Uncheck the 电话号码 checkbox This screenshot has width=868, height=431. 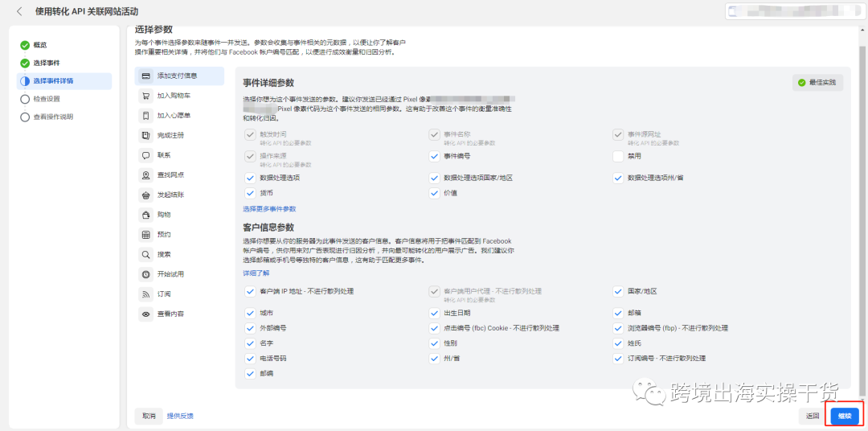[249, 359]
